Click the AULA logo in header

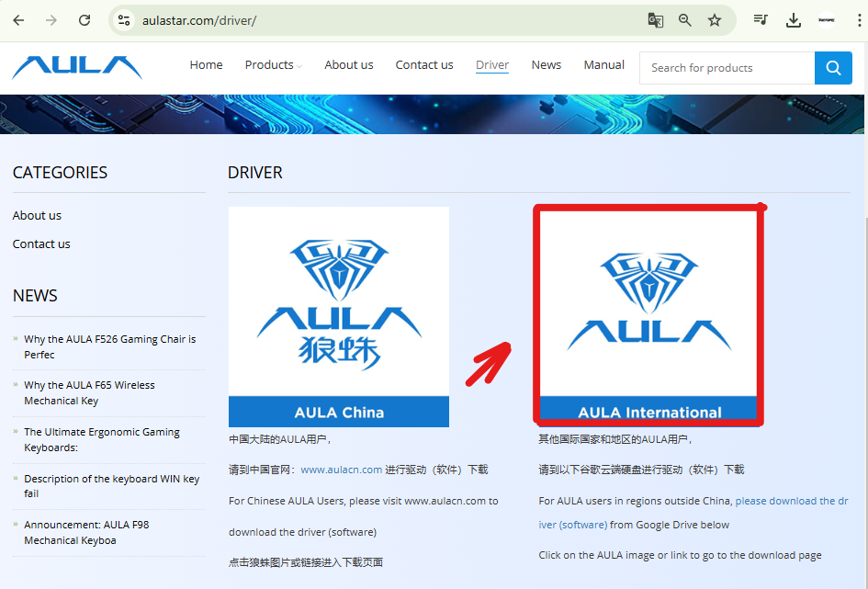[x=77, y=67]
